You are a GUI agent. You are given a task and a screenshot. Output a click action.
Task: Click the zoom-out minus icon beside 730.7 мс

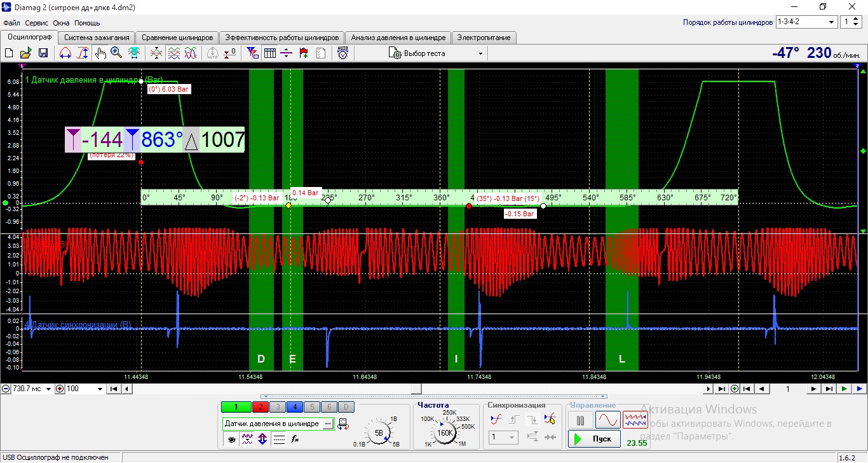click(6, 389)
